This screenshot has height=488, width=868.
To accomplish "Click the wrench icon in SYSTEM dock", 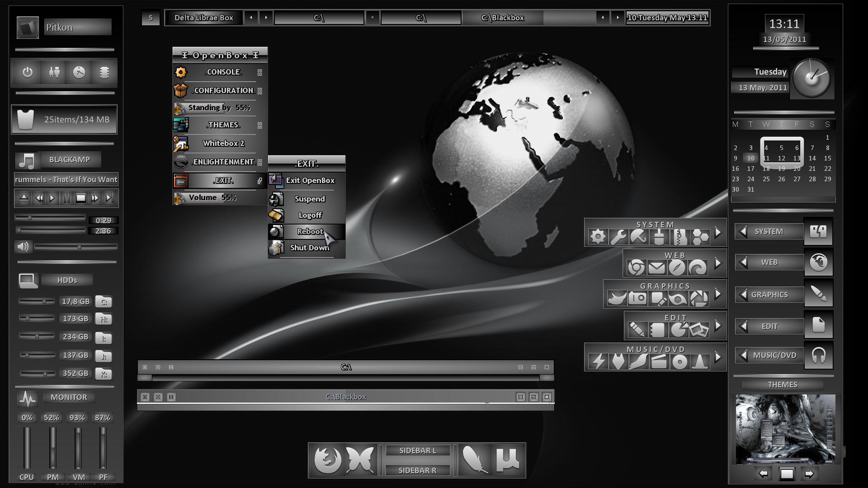I will coord(618,236).
